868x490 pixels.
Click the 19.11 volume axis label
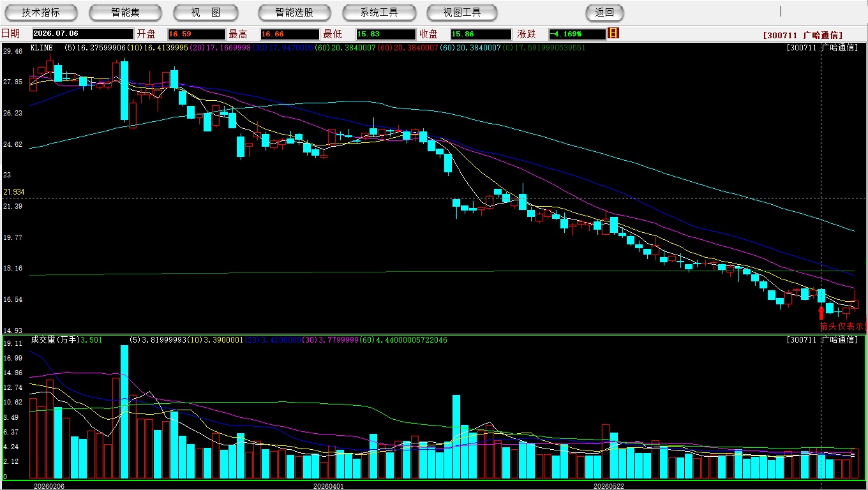pos(13,344)
